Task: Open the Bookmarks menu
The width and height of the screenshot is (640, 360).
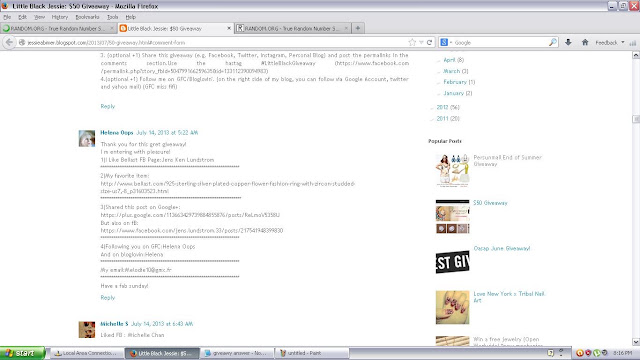Action: point(87,17)
